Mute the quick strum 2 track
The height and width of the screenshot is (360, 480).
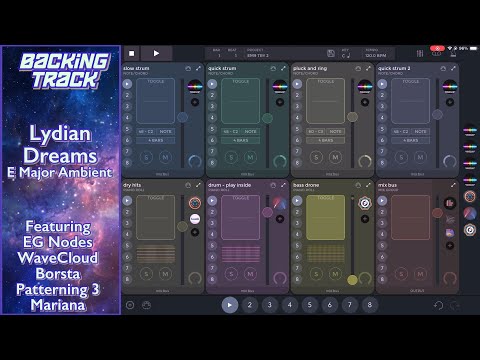tap(420, 157)
